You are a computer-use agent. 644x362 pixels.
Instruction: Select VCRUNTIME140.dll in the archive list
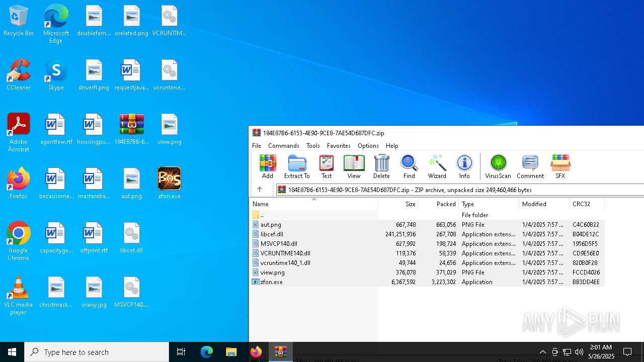pos(427,253)
